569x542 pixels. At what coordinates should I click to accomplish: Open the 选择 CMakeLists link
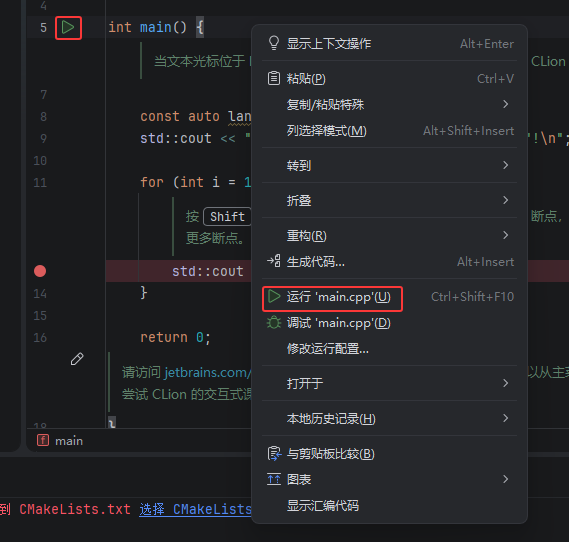(x=195, y=509)
